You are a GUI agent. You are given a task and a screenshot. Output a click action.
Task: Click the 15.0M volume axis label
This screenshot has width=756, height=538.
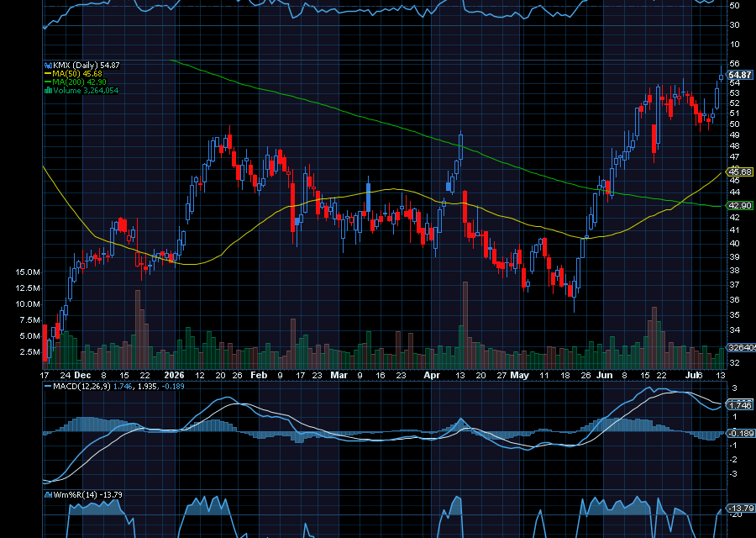(x=28, y=272)
